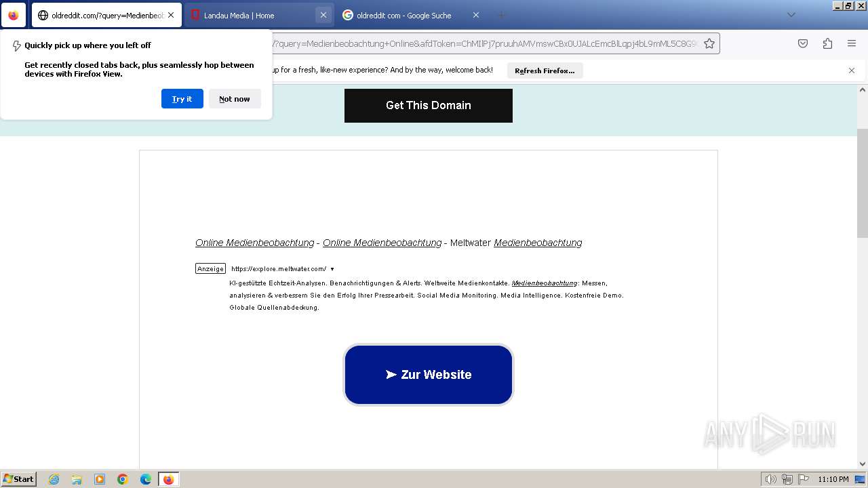Open Windows Media Player from taskbar
868x488 pixels.
100,479
